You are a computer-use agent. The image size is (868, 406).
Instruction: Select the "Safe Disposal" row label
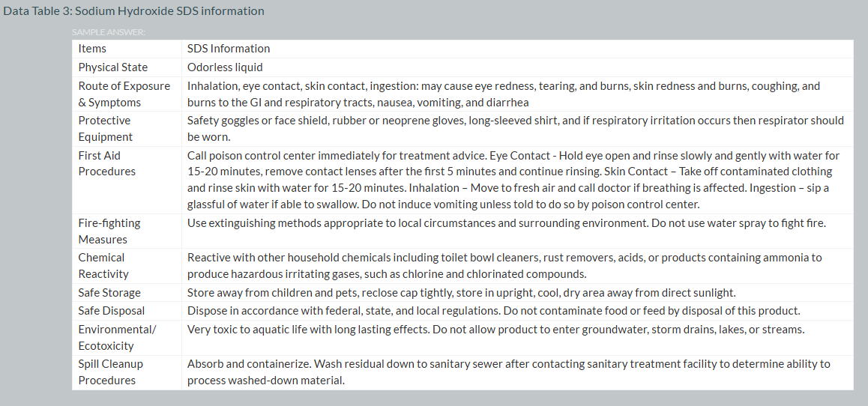(x=112, y=310)
